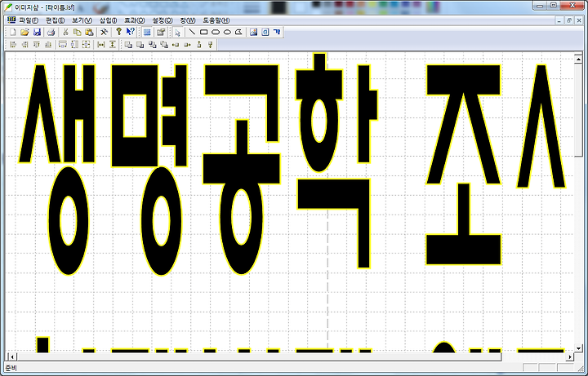The height and width of the screenshot is (376, 588).
Task: Align objects to top icon
Action: [x=37, y=45]
